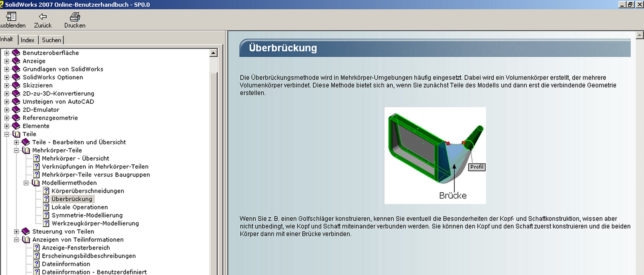Image resolution: width=644 pixels, height=275 pixels.
Task: Click the book icon beside Elemente
Action: coord(16,126)
